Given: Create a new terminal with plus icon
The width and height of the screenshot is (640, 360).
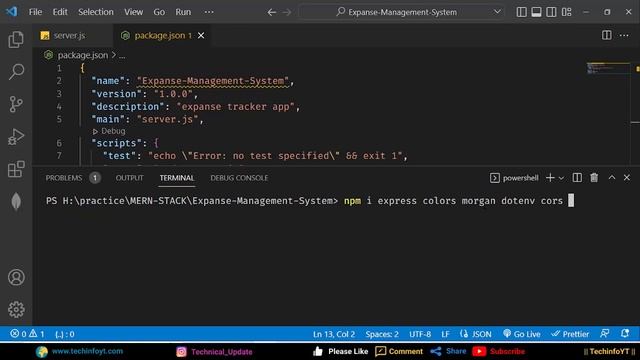Looking at the screenshot, I should pos(550,178).
